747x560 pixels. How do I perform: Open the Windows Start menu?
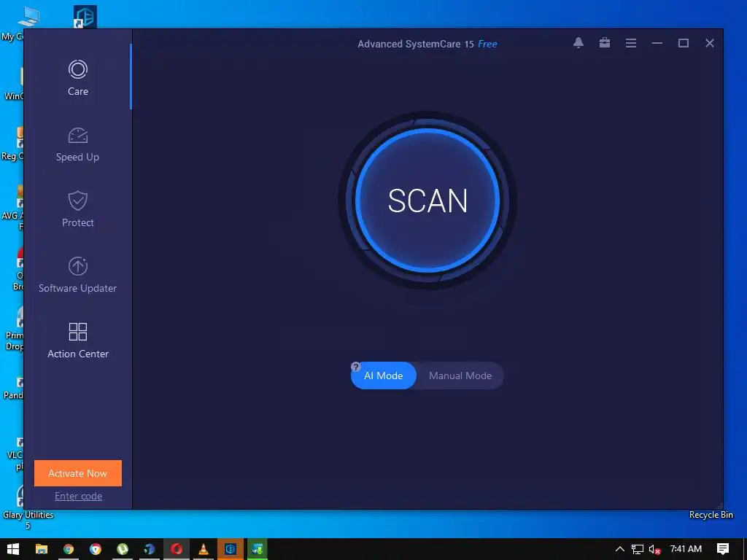pyautogui.click(x=13, y=549)
